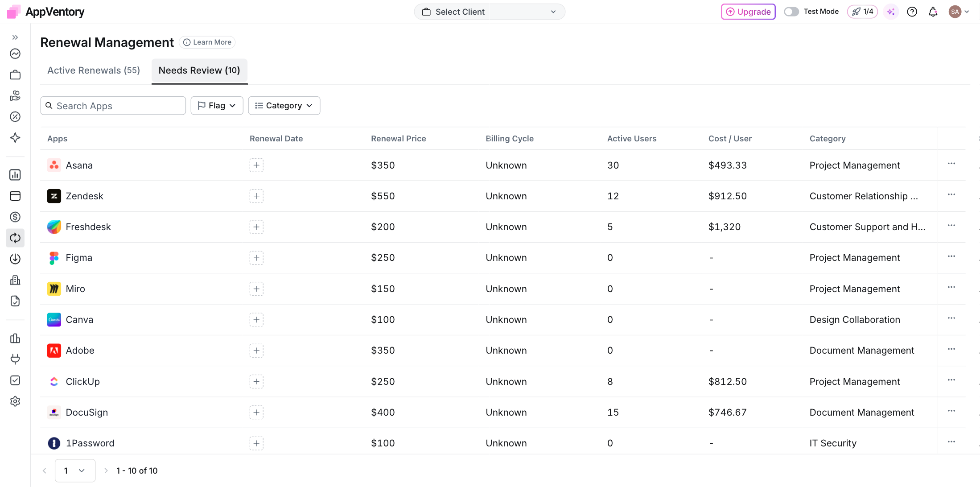Open the trend chart icon in sidebar

tap(15, 54)
